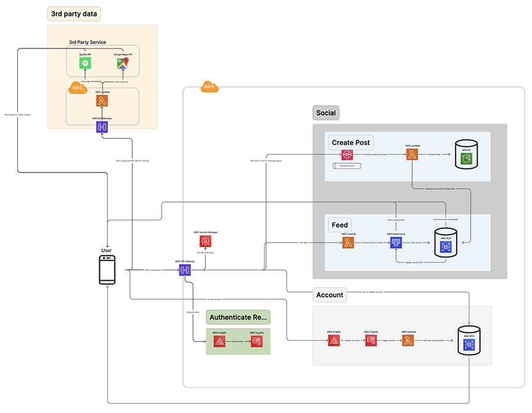Click the 'Add user to PostgreSQL' label
This screenshot has height=413, width=532.
pyautogui.click(x=433, y=340)
